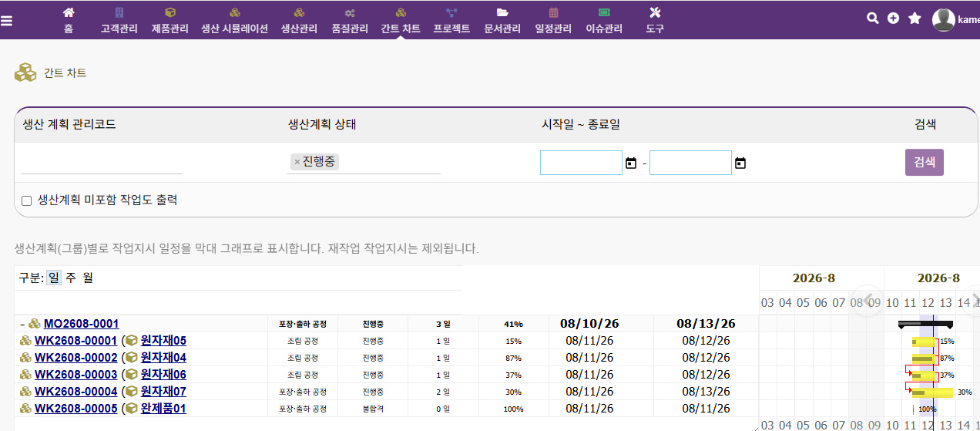Click the 87% gantt progress bar
Image resolution: width=980 pixels, height=431 pixels.
[923, 358]
